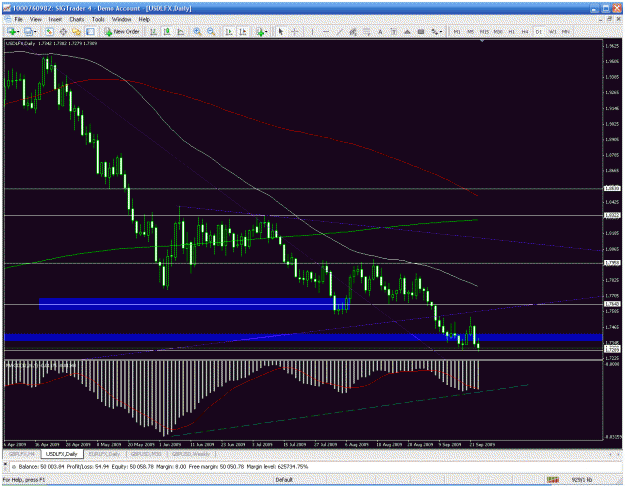Viewport: 625px width, 486px height.
Task: Select the Fibonacci Retracement tool
Action: coord(366,31)
